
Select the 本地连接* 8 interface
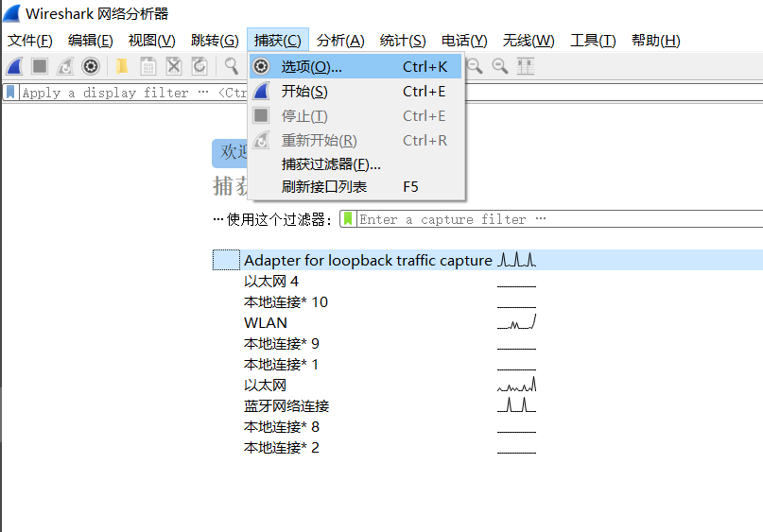click(488, 426)
